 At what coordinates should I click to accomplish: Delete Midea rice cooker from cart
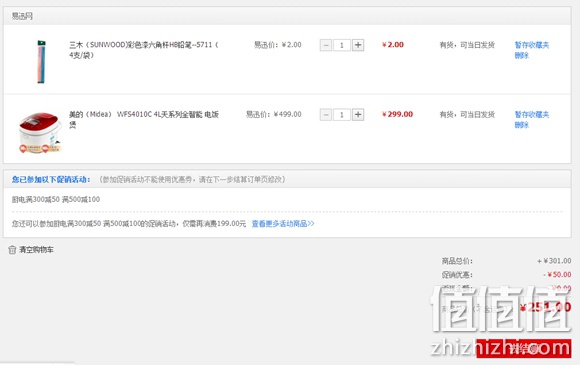point(522,125)
